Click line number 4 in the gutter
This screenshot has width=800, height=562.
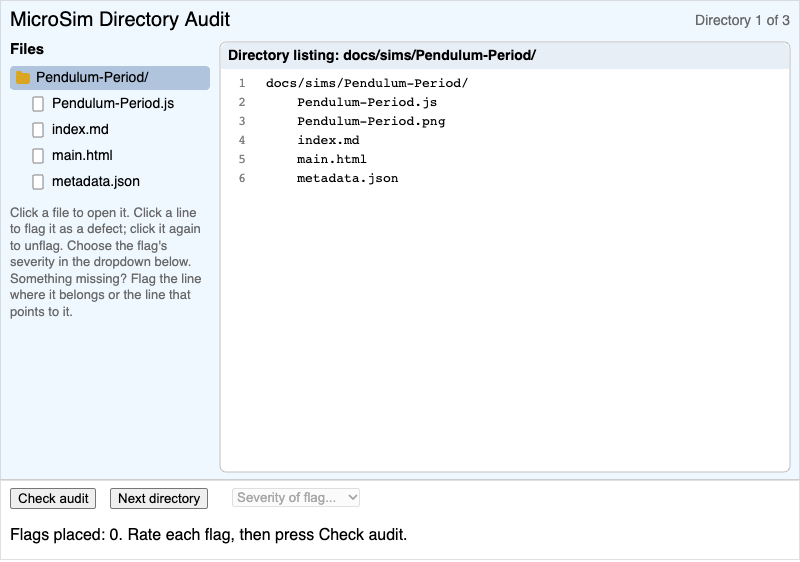pyautogui.click(x=242, y=140)
